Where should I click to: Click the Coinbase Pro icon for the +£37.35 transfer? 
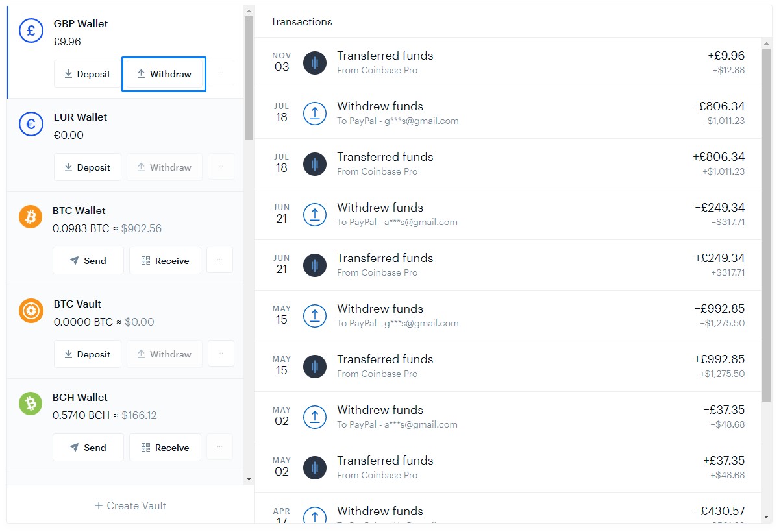point(315,468)
